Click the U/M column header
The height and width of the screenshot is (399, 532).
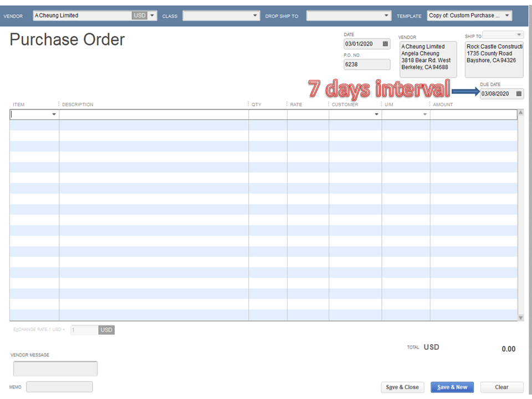389,105
